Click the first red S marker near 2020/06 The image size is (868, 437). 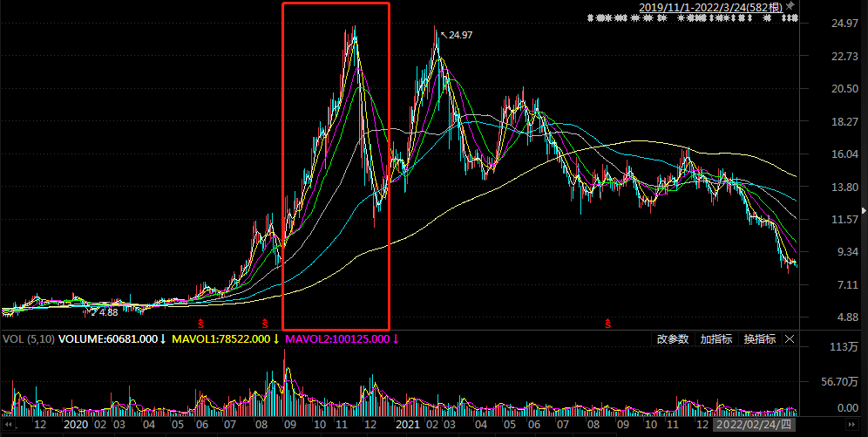tap(200, 324)
